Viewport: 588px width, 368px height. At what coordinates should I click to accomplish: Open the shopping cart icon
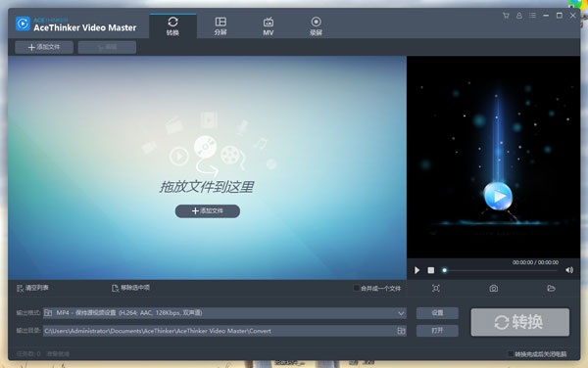506,16
